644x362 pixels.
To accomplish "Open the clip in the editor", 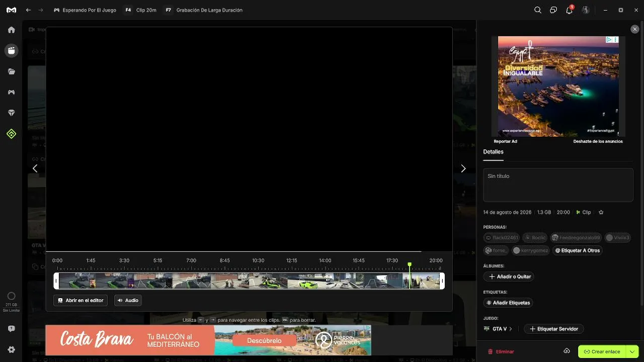I will 80,301.
